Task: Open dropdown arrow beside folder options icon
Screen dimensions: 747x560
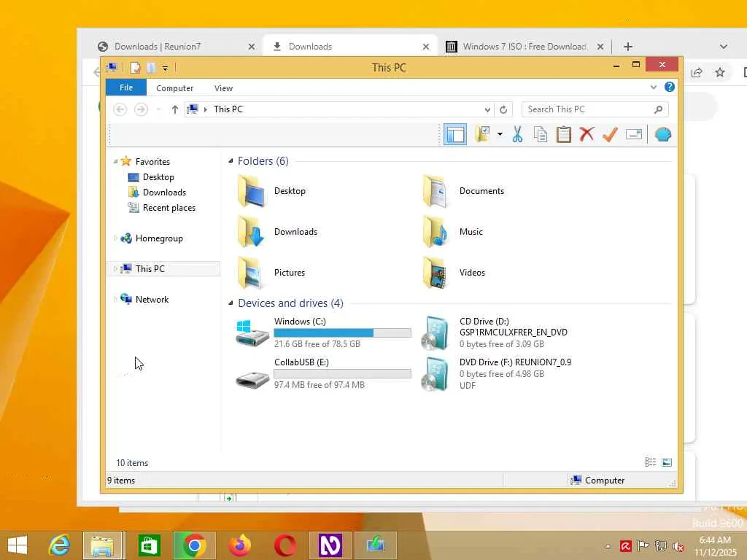Action: [x=500, y=134]
